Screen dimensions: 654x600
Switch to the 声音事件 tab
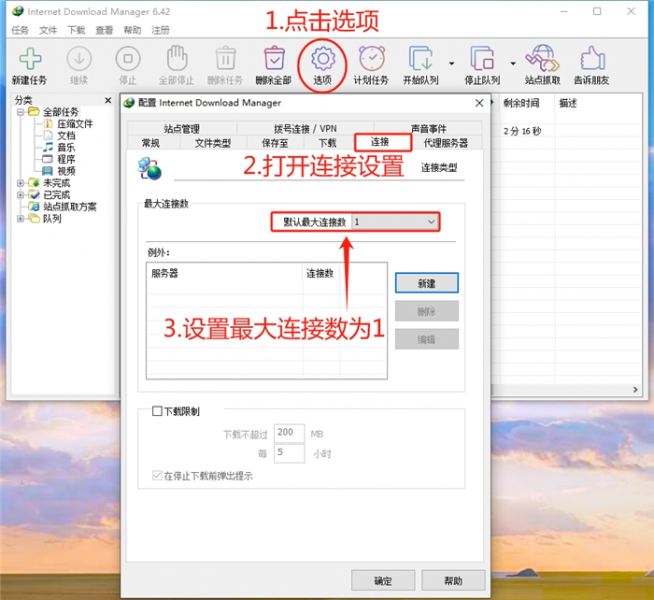pyautogui.click(x=428, y=128)
